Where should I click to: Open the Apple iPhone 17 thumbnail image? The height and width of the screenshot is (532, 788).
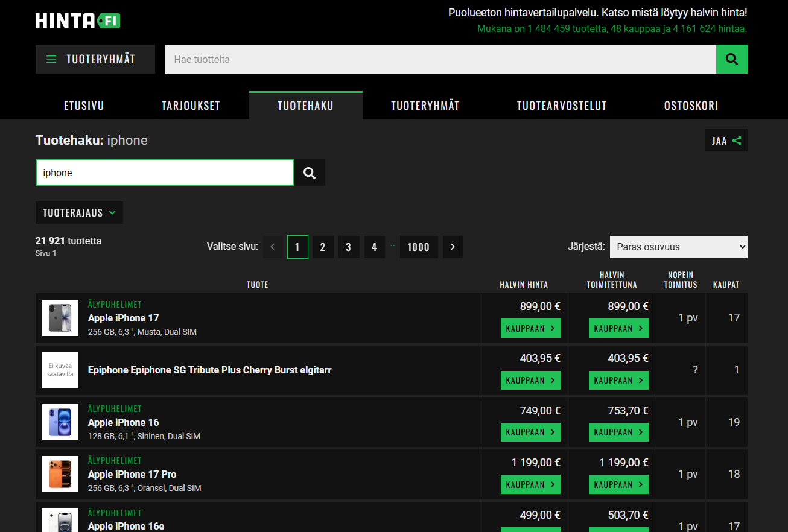click(60, 318)
